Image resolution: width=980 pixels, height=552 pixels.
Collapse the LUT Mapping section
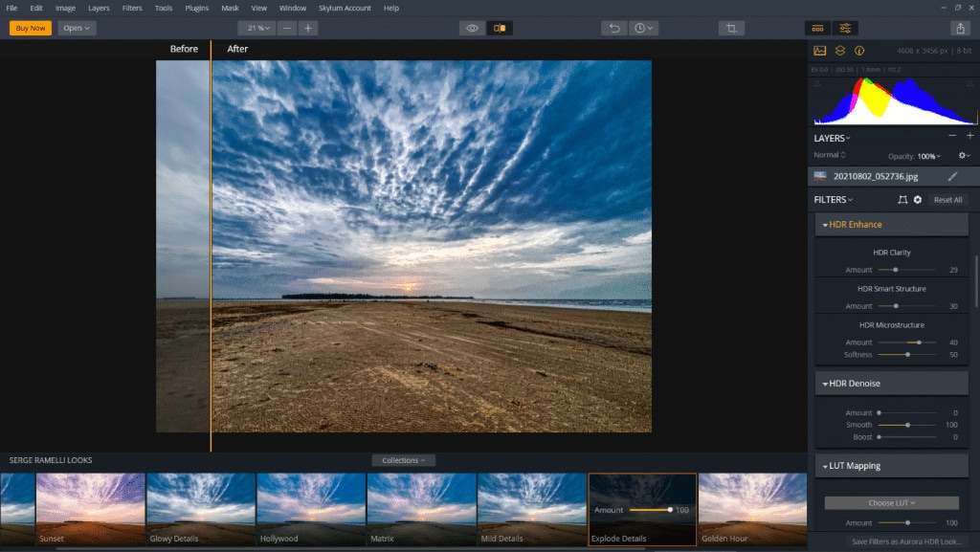tap(892, 466)
